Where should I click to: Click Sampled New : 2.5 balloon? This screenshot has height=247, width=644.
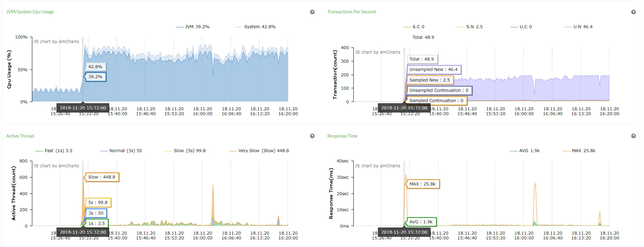[x=430, y=80]
